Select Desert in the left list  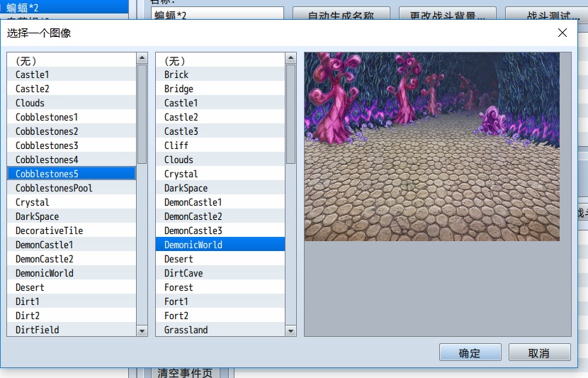[72, 287]
